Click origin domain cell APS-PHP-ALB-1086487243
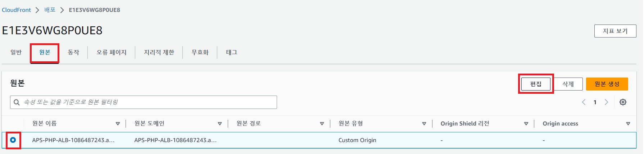The image size is (644, 154). (x=176, y=140)
